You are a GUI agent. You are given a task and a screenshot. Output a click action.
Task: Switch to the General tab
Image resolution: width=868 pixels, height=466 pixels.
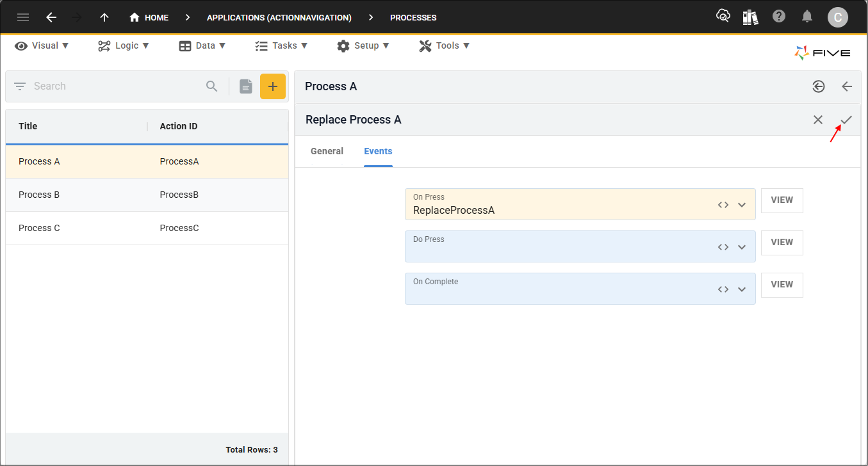[327, 152]
